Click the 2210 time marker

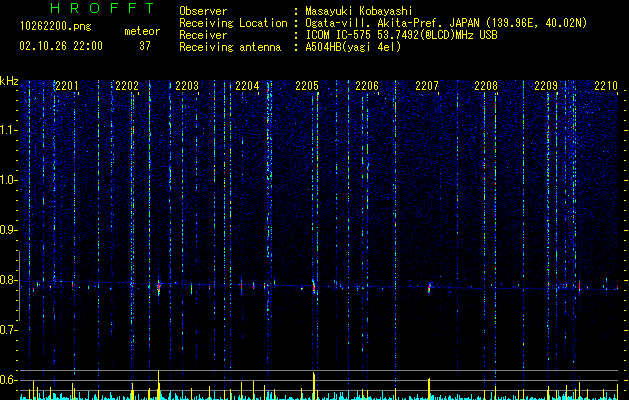pos(606,86)
